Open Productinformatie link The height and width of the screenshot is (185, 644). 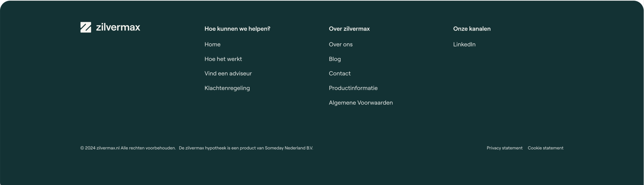353,88
